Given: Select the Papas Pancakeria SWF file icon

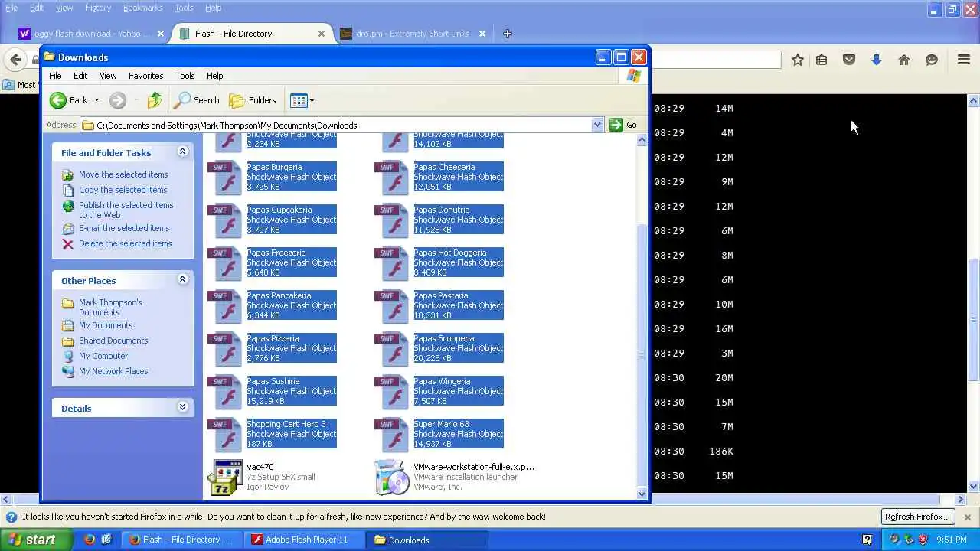Looking at the screenshot, I should coord(225,306).
